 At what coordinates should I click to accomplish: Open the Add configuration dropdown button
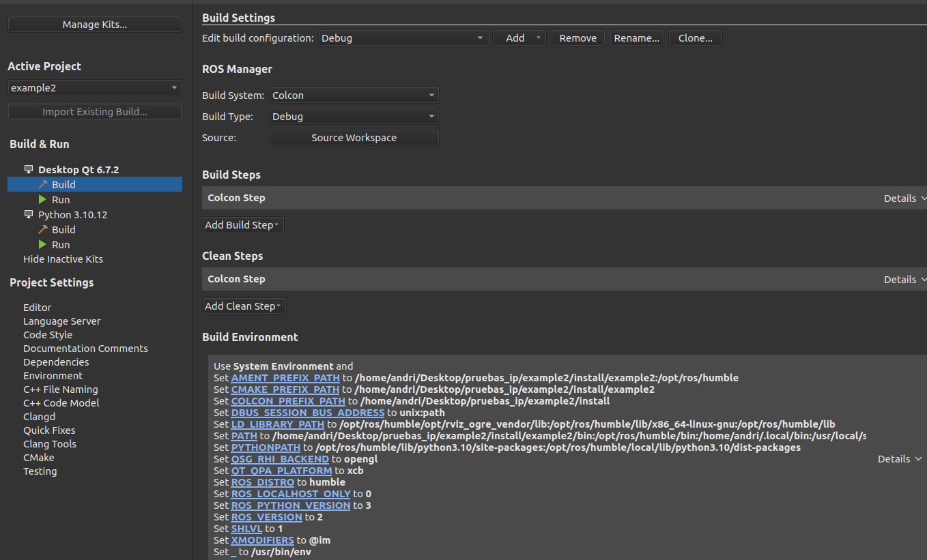tap(519, 38)
